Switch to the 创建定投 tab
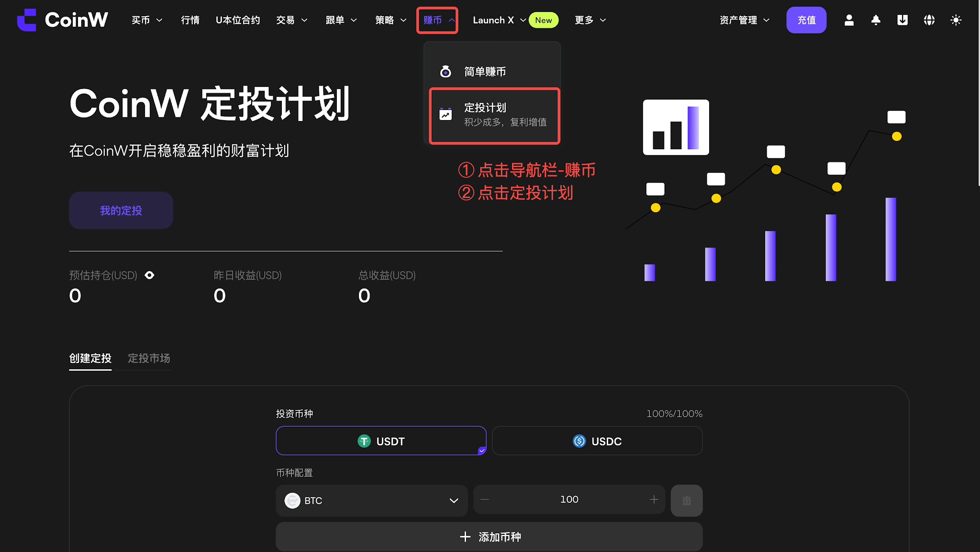Image resolution: width=980 pixels, height=552 pixels. click(90, 358)
